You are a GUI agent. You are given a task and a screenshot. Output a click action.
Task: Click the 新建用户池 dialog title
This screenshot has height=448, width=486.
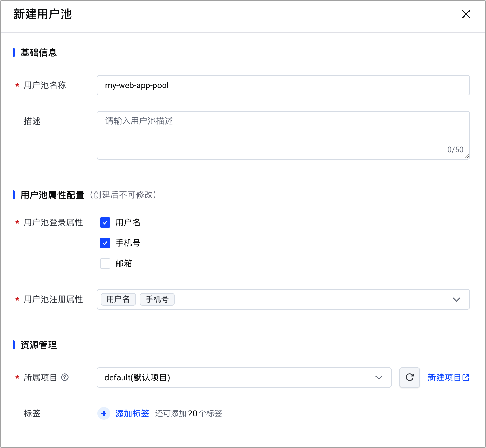click(x=43, y=14)
